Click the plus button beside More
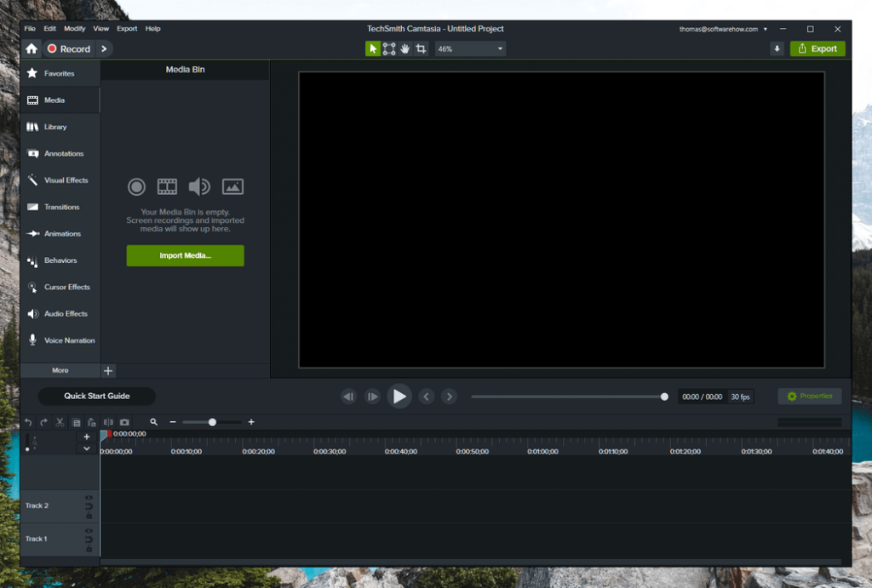The width and height of the screenshot is (872, 588). pyautogui.click(x=108, y=371)
